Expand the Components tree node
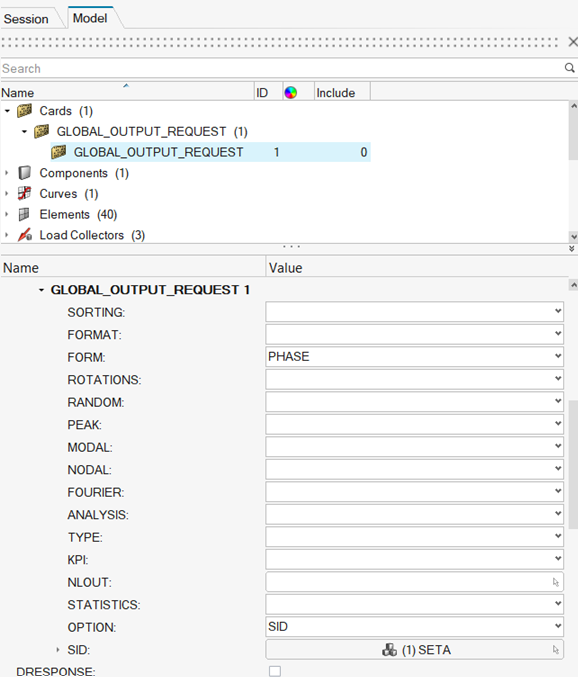Screen dimensions: 578x677 6,173
